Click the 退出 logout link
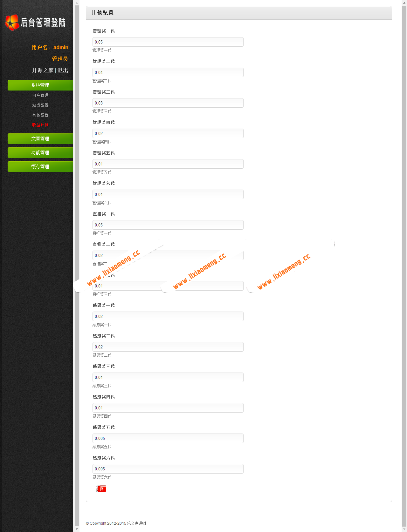Viewport: 407px width, 532px height. pyautogui.click(x=63, y=70)
